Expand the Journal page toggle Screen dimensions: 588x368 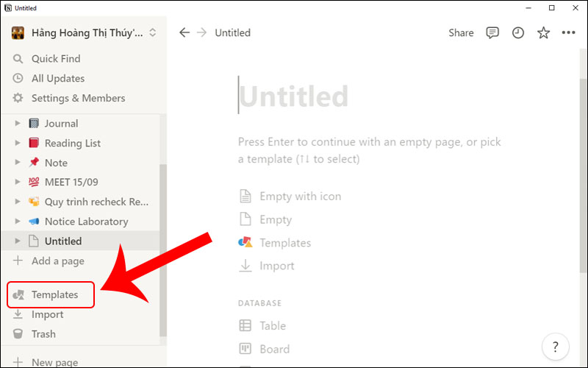tap(18, 124)
